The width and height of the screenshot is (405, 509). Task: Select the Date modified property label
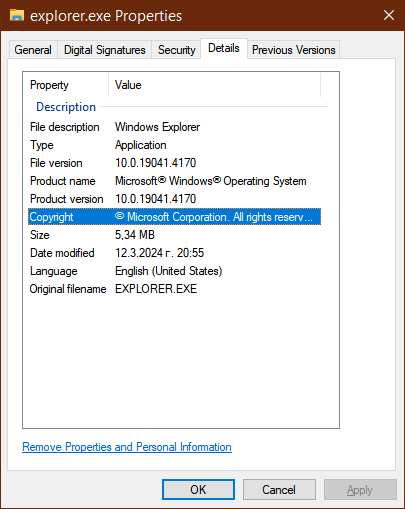(x=62, y=253)
